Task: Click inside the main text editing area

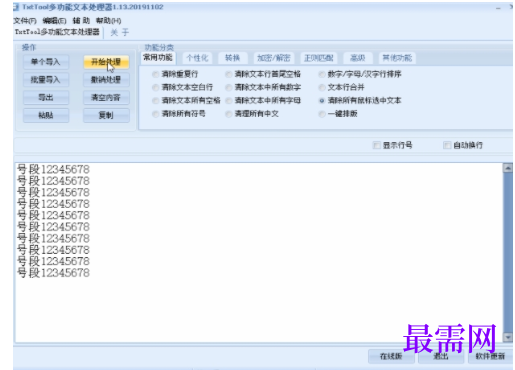Action: [x=259, y=253]
